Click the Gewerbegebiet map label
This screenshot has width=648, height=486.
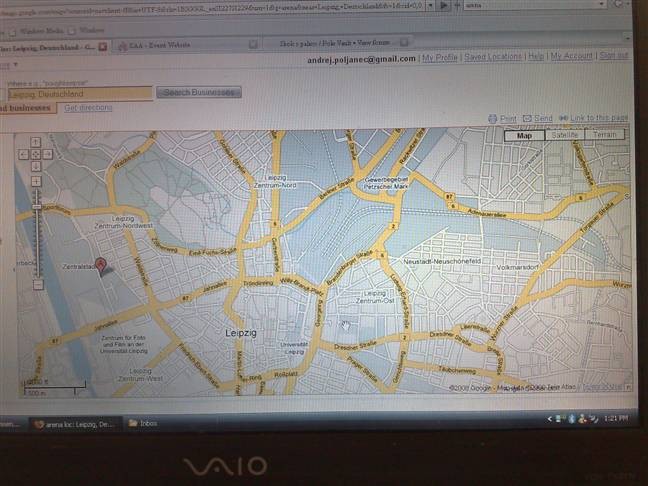(386, 183)
